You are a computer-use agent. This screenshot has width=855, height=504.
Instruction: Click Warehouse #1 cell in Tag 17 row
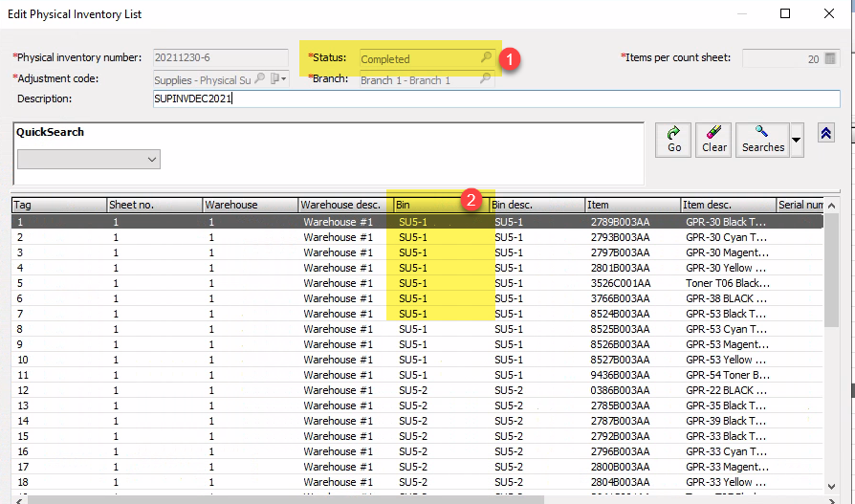tap(338, 467)
